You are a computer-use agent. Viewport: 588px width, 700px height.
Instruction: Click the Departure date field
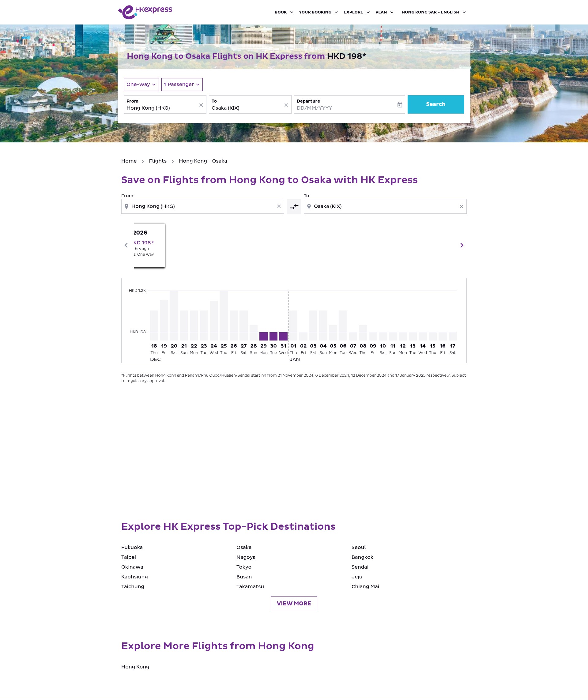point(349,104)
